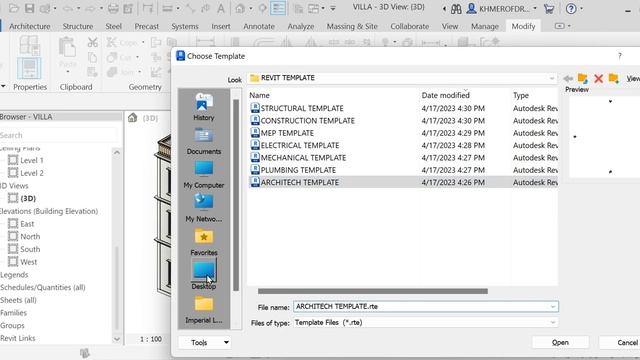This screenshot has height=360, width=640.
Task: Click the Autodesk App Store cart icon
Action: pos(549,9)
